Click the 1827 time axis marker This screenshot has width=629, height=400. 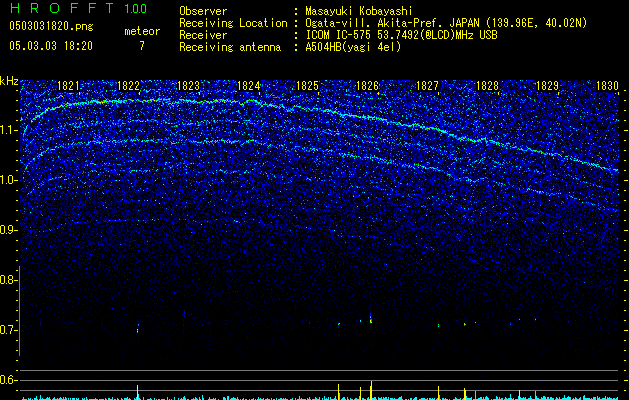coord(427,86)
